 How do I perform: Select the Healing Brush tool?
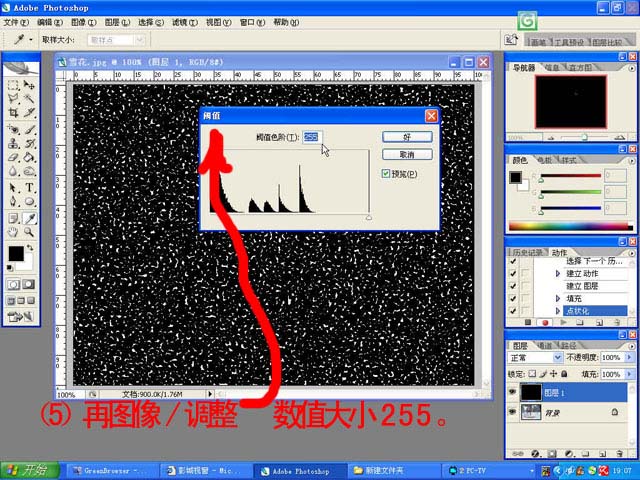[13, 129]
